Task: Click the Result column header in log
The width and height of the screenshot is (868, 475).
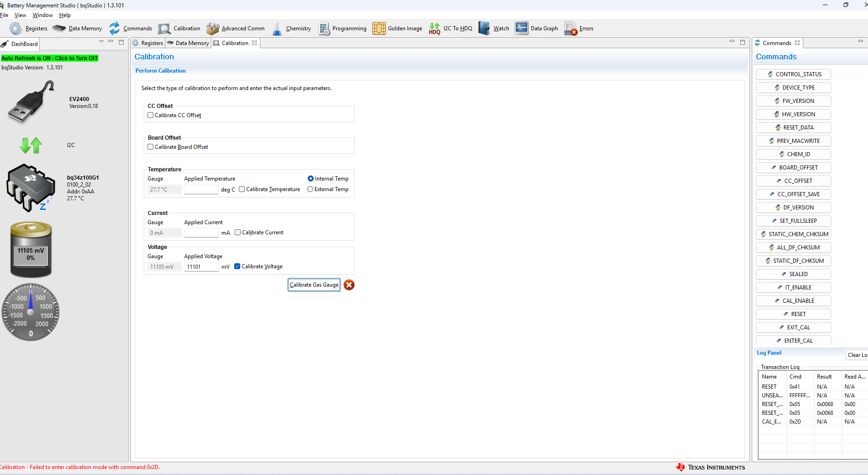Action: [828, 377]
